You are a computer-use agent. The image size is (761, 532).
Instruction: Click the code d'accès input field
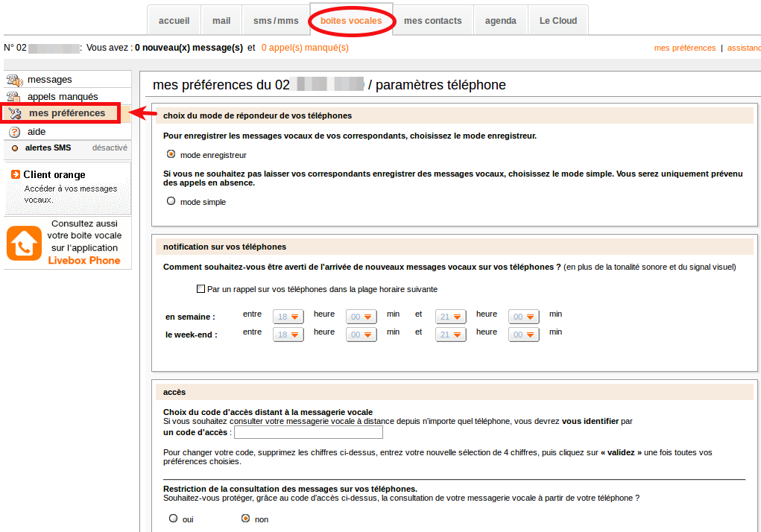coord(308,432)
